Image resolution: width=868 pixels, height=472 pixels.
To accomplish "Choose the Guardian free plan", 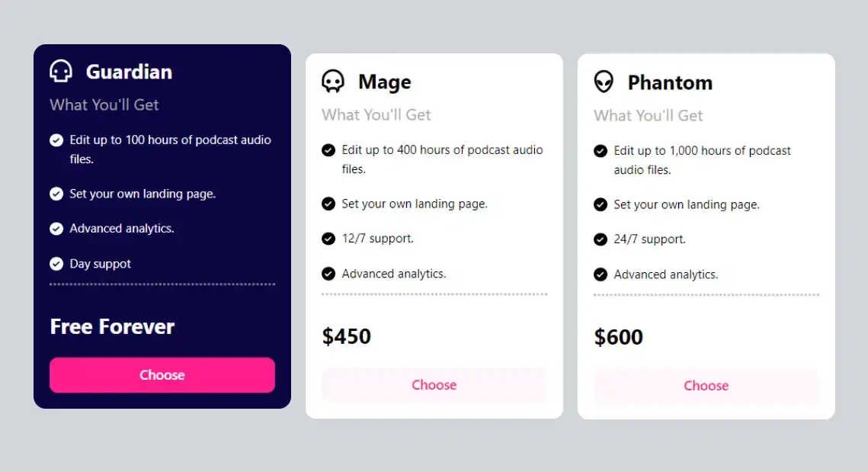I will [x=162, y=375].
